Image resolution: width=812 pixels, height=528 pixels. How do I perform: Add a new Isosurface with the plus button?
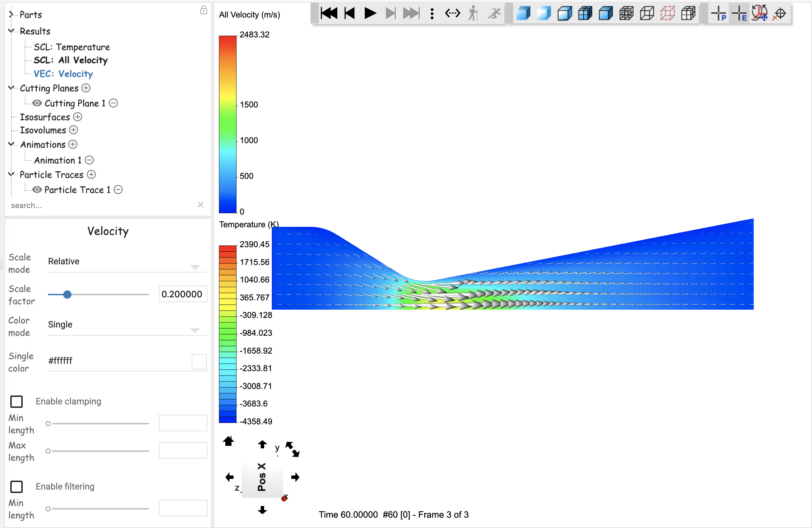click(x=78, y=117)
